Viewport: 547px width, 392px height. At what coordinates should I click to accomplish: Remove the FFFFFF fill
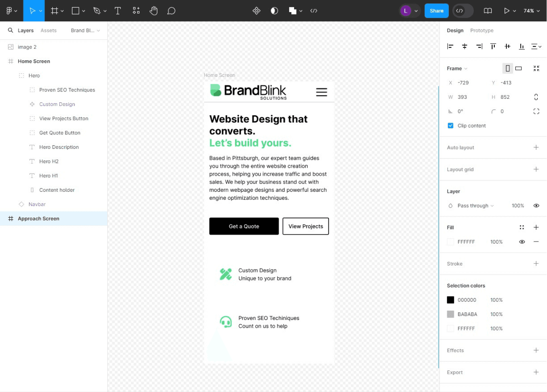coord(536,242)
